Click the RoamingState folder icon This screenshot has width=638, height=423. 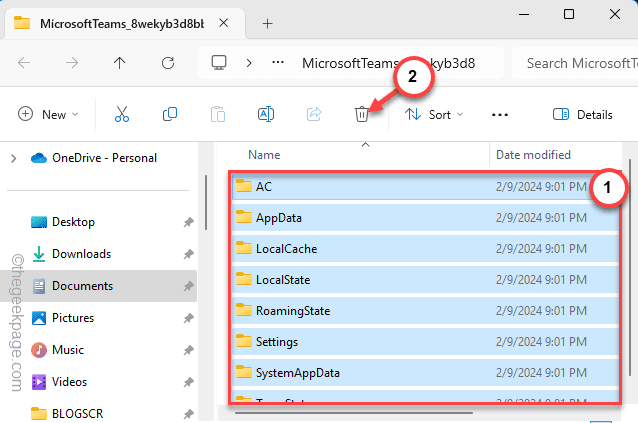pos(244,310)
